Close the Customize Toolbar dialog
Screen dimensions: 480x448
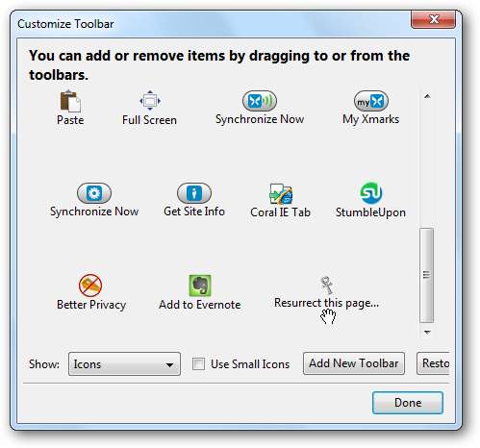(x=433, y=19)
